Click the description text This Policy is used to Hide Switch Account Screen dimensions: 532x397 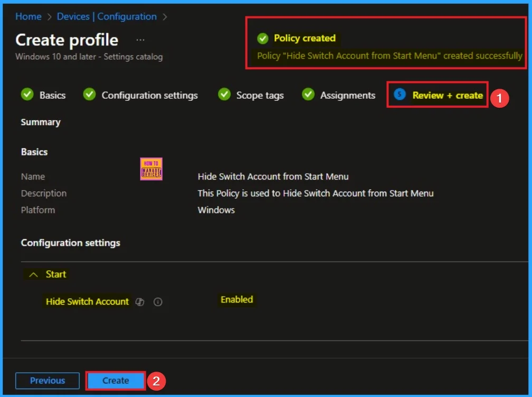[316, 193]
